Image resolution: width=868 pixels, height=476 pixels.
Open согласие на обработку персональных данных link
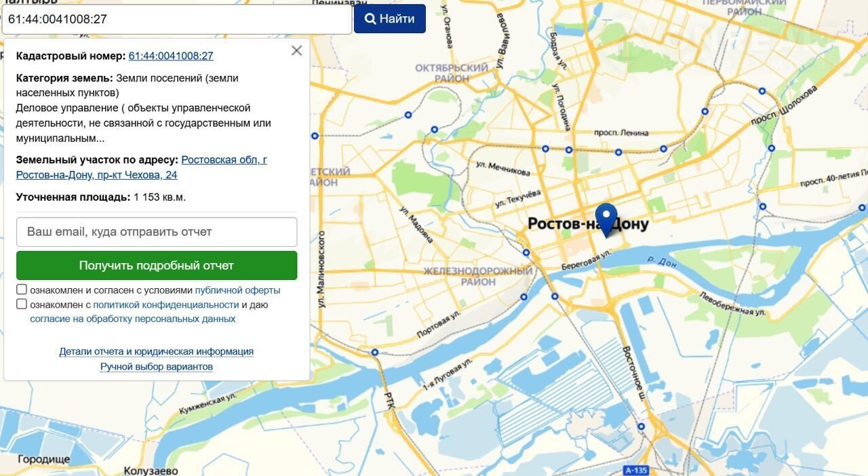coord(133,319)
